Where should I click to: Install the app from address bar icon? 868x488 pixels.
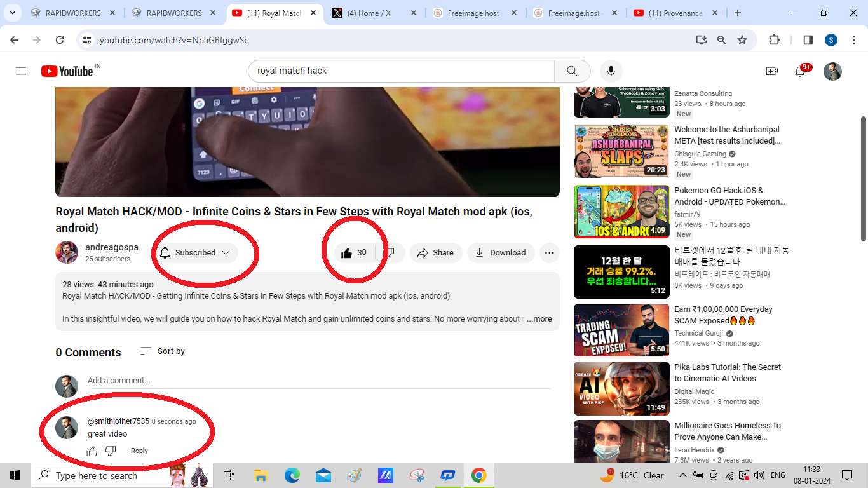[x=702, y=40]
